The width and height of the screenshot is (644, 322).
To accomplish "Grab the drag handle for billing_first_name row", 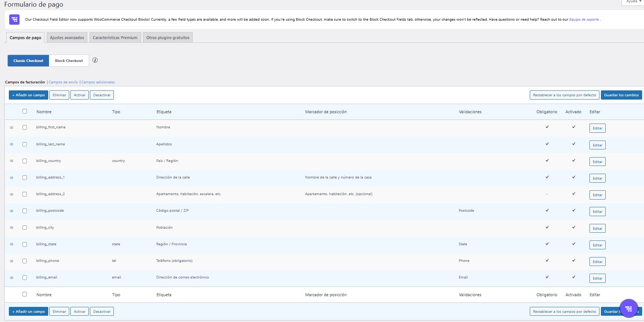I will (x=12, y=128).
